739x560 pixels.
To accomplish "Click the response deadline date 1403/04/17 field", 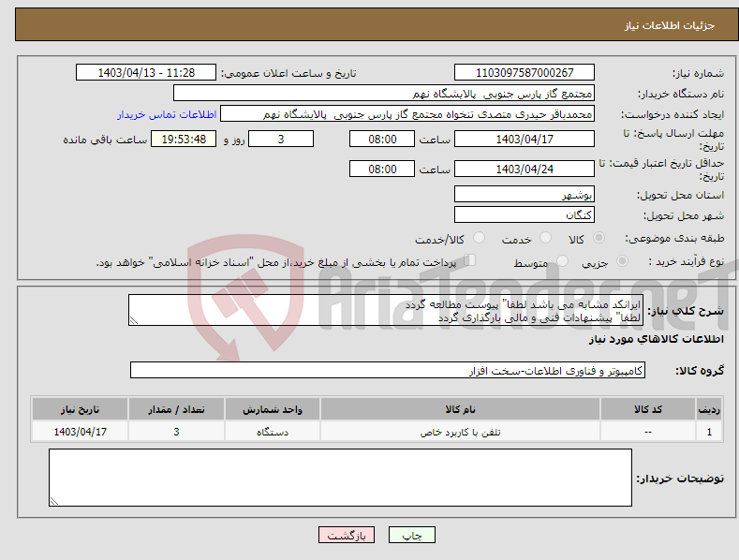I will point(525,139).
